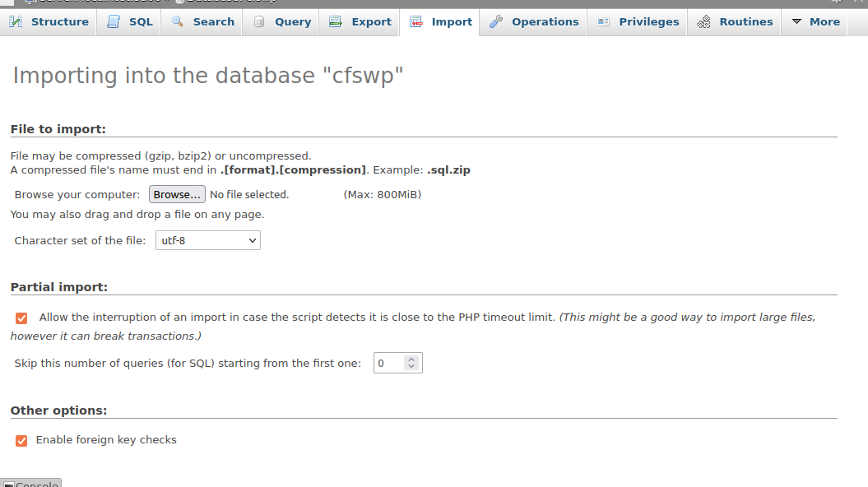Click the Enable foreign key checks label

tap(106, 439)
